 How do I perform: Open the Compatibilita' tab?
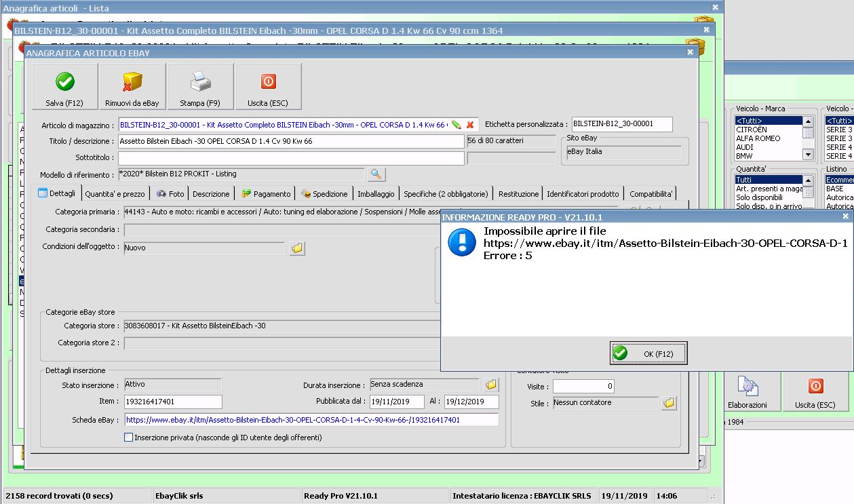pyautogui.click(x=651, y=194)
